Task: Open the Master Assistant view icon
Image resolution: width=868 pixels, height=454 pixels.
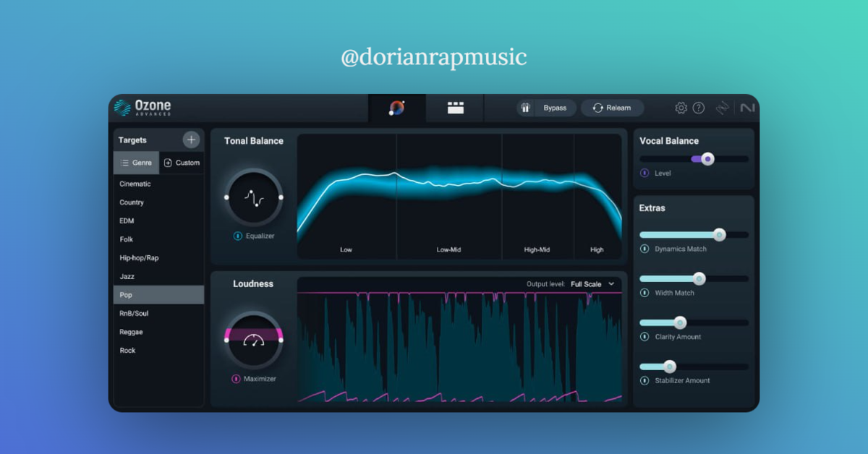Action: (396, 108)
